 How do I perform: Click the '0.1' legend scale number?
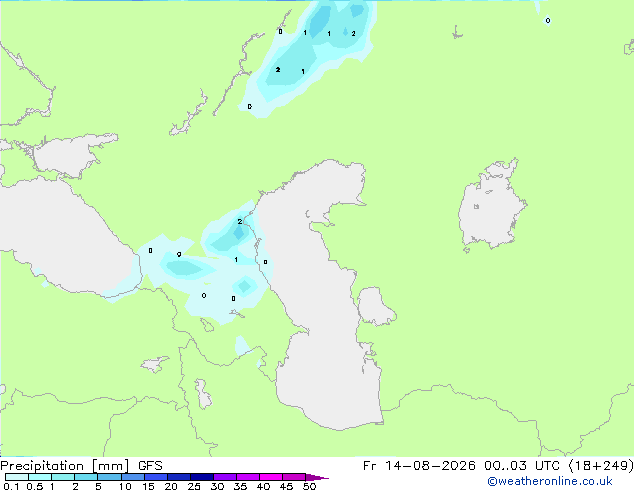point(11,486)
